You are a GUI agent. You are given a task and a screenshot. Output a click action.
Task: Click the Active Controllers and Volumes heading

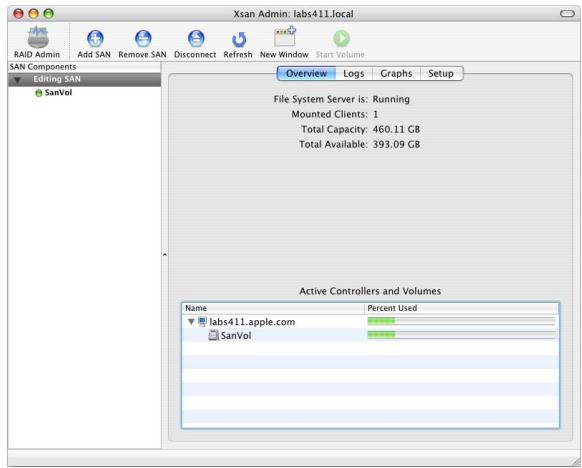click(370, 291)
